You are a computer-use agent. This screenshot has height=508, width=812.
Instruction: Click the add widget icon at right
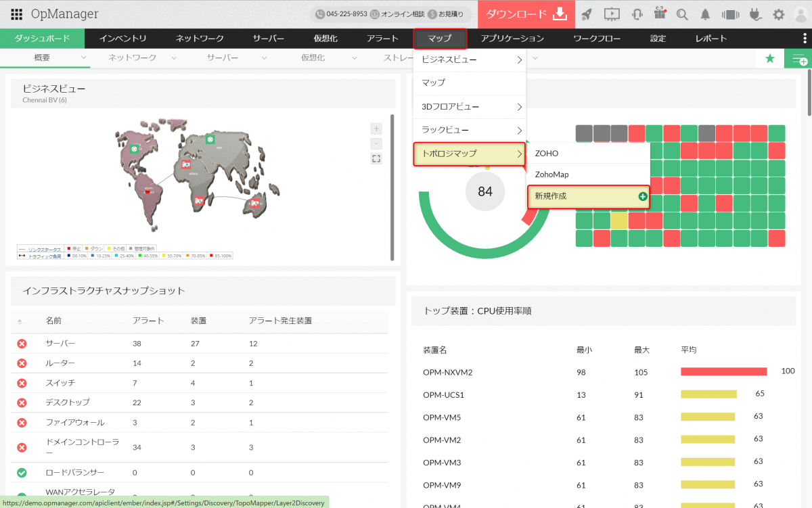tap(798, 59)
